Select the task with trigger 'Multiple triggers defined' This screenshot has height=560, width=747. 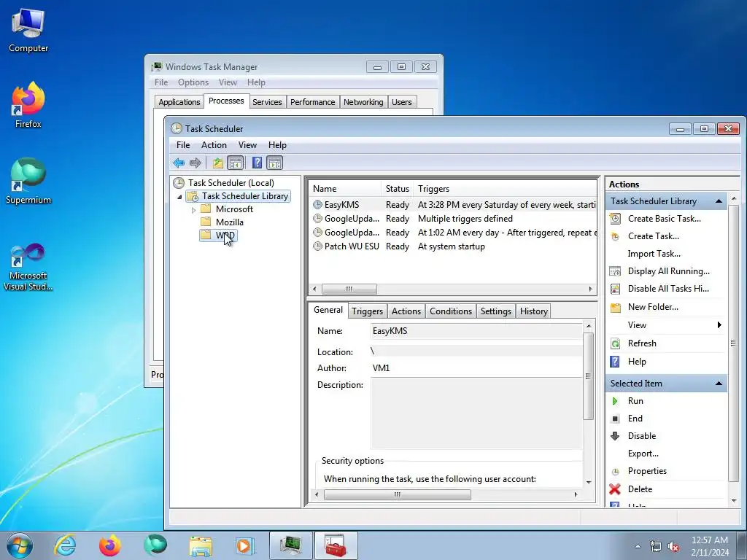point(452,219)
